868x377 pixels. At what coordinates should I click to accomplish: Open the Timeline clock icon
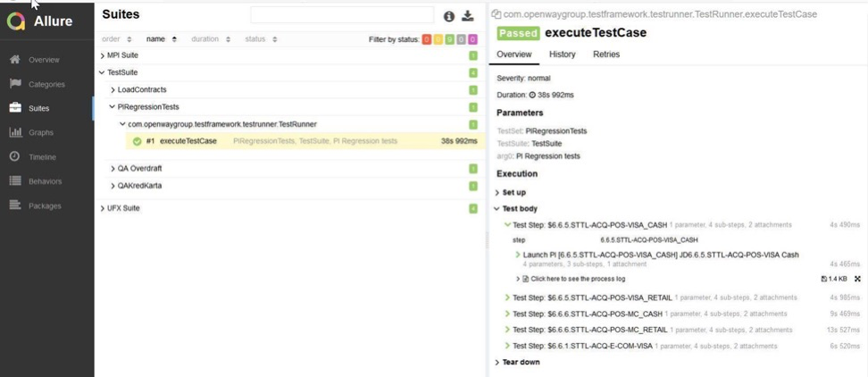click(15, 156)
